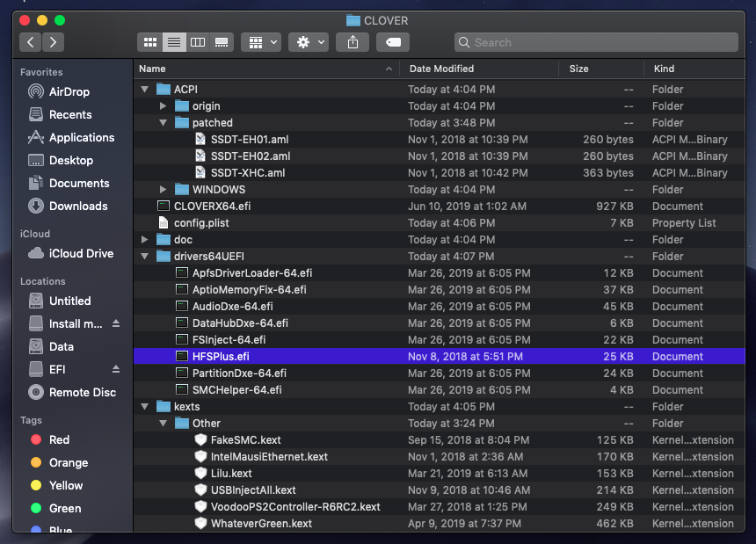Sort by the Name column header

[266, 69]
